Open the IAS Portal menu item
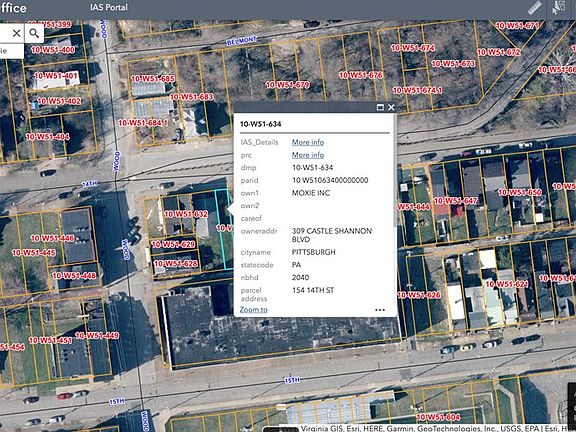576x432 pixels. pyautogui.click(x=109, y=7)
